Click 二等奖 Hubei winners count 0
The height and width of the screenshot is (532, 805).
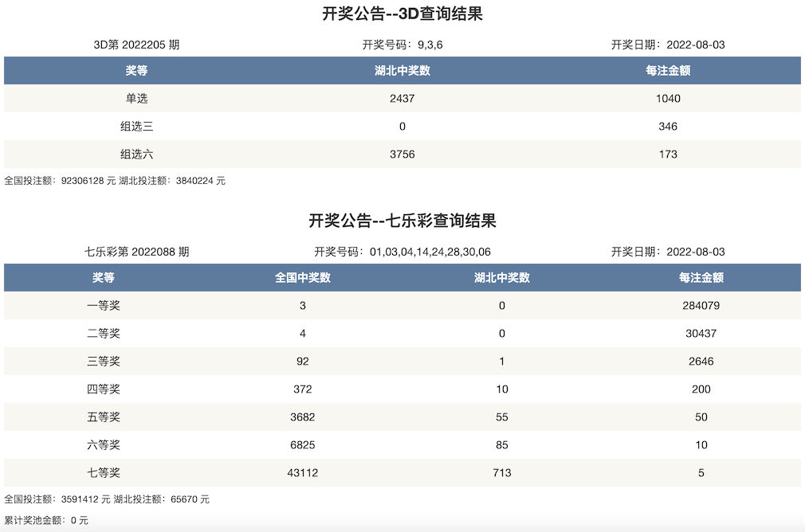(x=501, y=334)
